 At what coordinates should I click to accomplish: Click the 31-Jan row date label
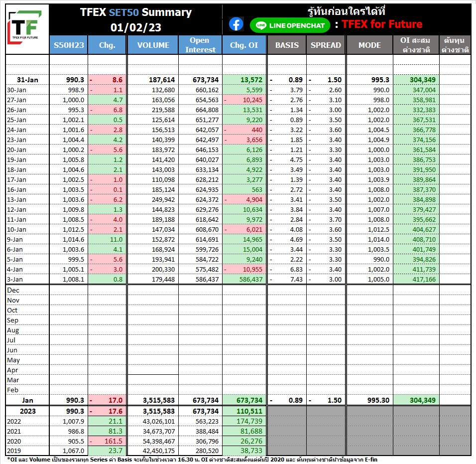pos(27,80)
